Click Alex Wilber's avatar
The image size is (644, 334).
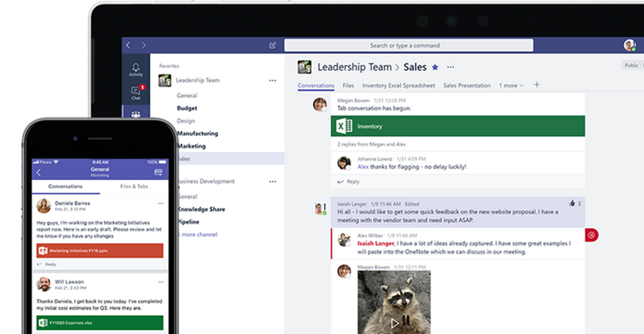pos(344,239)
